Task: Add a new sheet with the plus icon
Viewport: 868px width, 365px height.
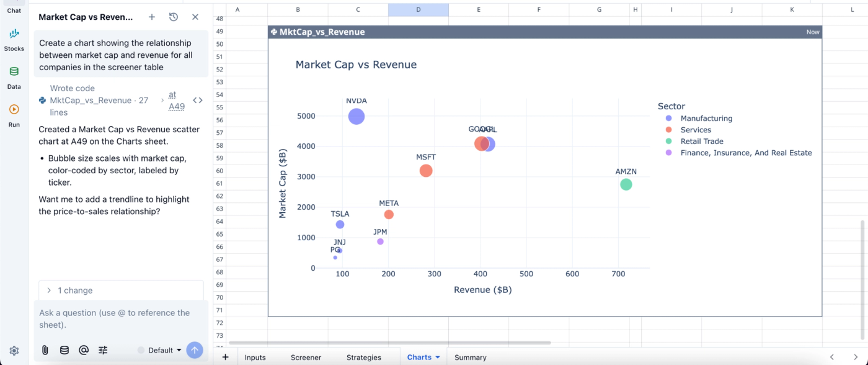Action: point(225,357)
